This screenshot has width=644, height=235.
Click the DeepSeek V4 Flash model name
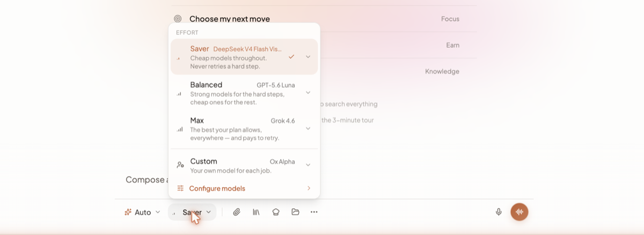(247, 49)
